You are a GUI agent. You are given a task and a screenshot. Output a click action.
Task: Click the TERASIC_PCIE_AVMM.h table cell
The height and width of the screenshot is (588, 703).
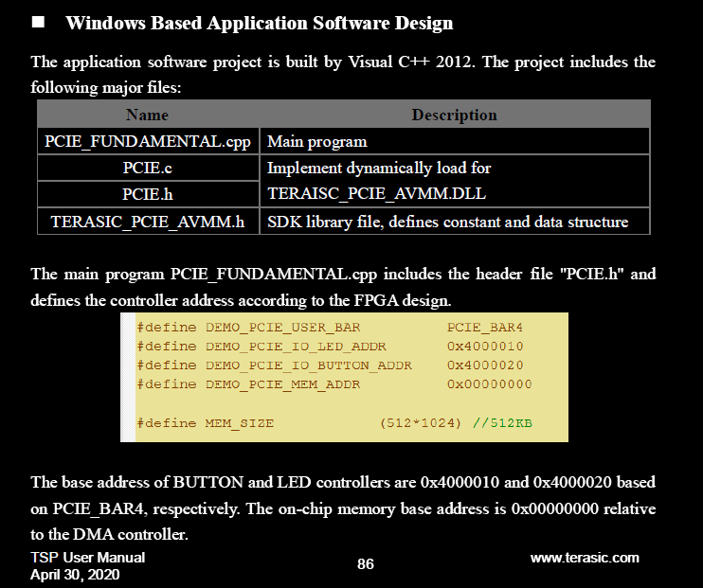click(148, 222)
